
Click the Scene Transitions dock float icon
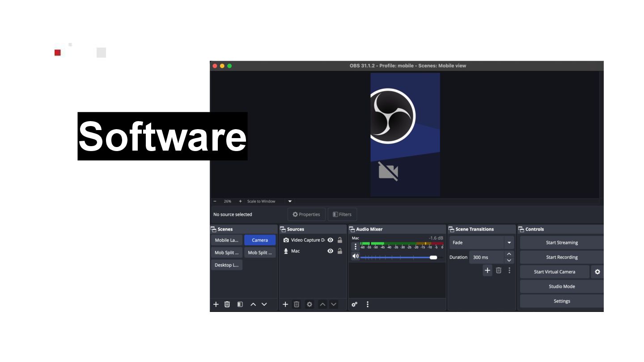click(451, 229)
